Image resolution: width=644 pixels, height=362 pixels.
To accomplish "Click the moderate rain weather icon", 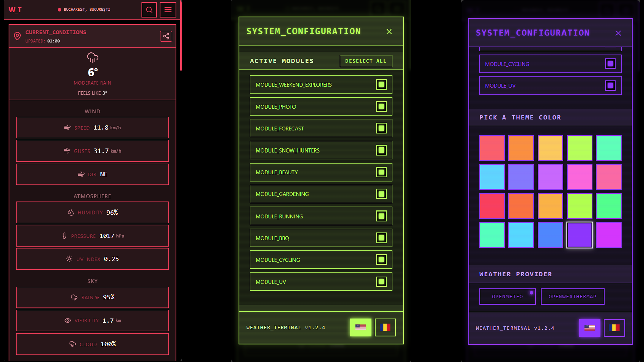I will click(x=92, y=57).
